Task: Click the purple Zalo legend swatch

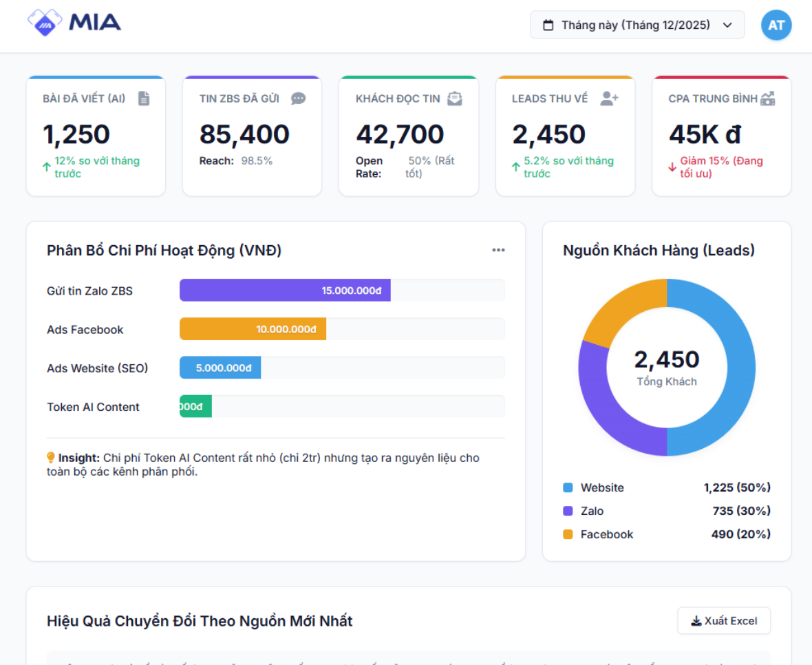Action: point(568,511)
